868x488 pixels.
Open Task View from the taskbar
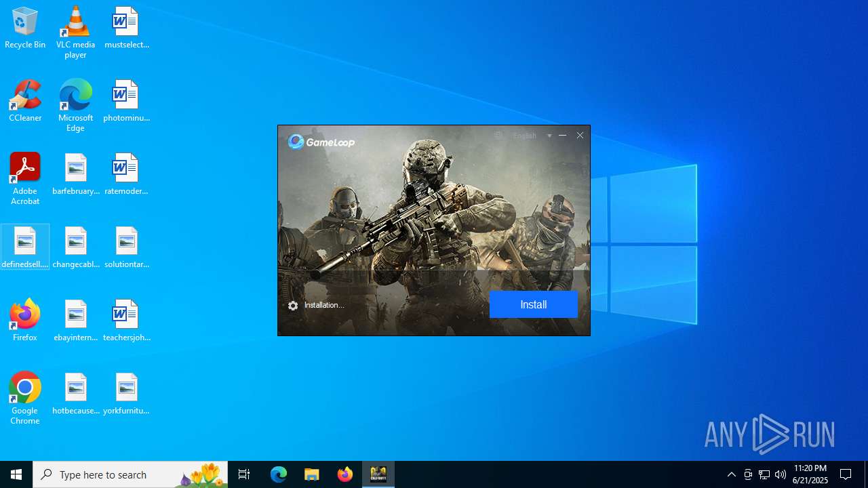tap(244, 474)
